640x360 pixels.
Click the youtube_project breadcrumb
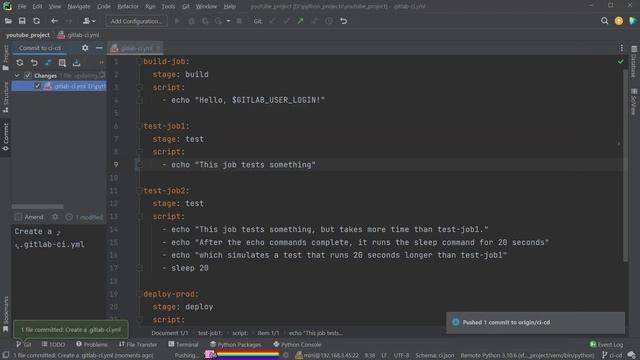point(28,35)
